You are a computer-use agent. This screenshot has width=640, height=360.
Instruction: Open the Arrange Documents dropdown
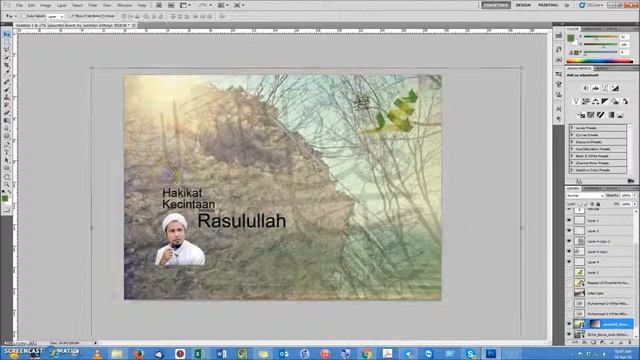[222, 5]
